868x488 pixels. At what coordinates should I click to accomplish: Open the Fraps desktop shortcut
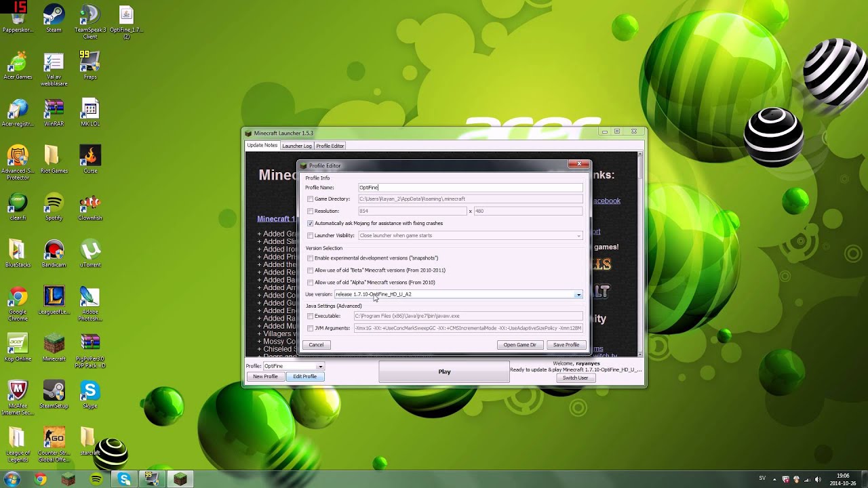pyautogui.click(x=90, y=65)
